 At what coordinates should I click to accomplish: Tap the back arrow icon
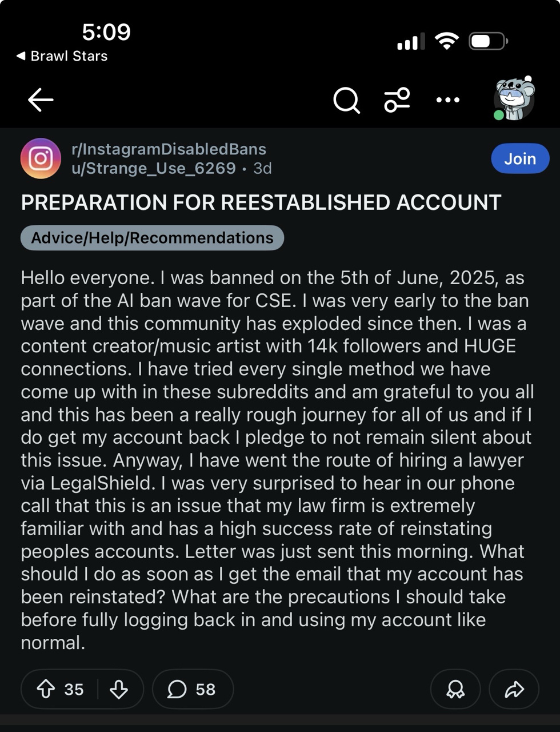pyautogui.click(x=41, y=100)
